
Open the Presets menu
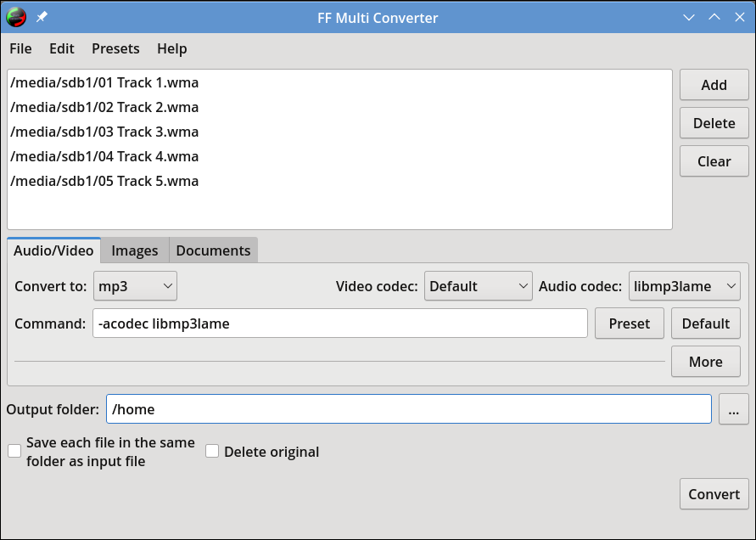point(115,48)
